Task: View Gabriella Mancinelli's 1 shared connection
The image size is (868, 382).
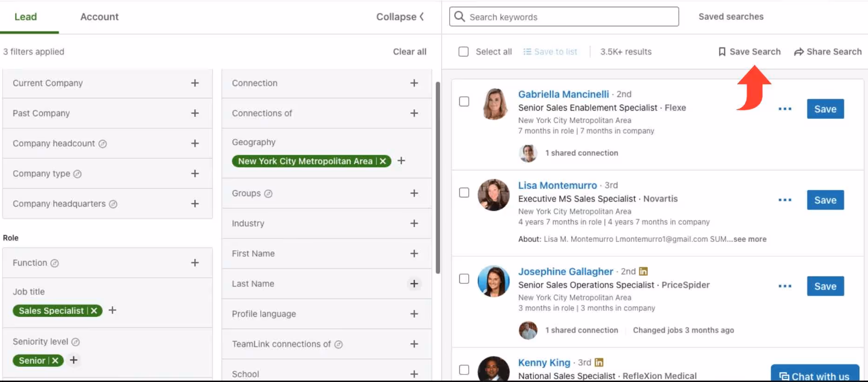Action: [x=581, y=153]
